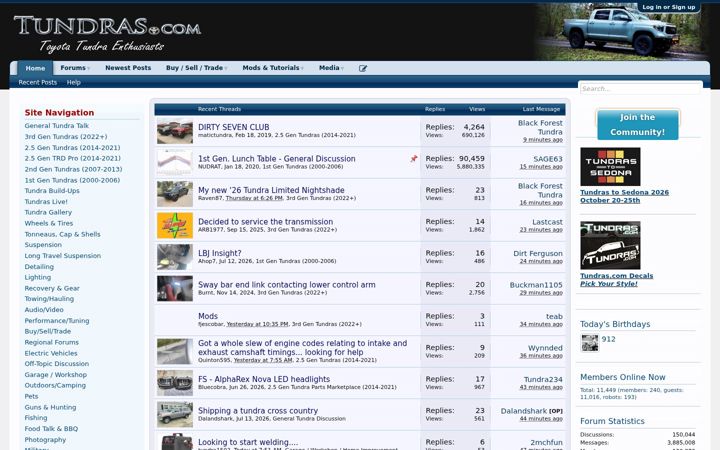Open Sway bar end link contacting thread

click(x=287, y=285)
